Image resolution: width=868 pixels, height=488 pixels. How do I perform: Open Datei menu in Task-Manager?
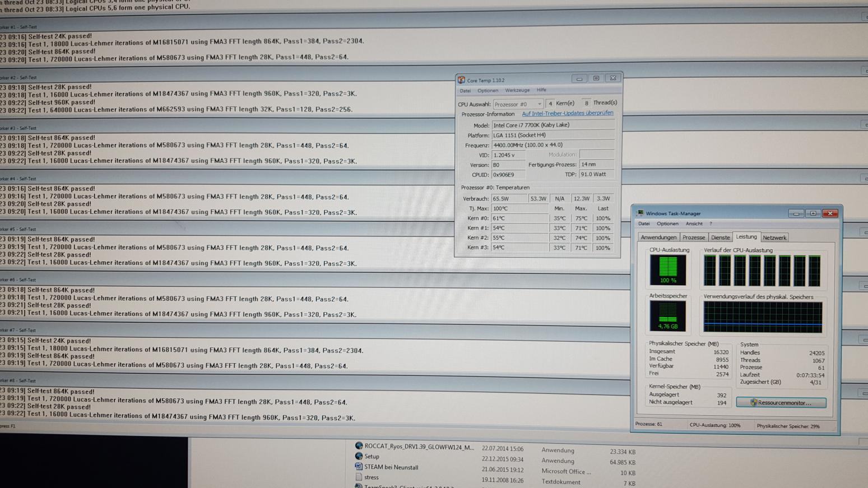[644, 224]
